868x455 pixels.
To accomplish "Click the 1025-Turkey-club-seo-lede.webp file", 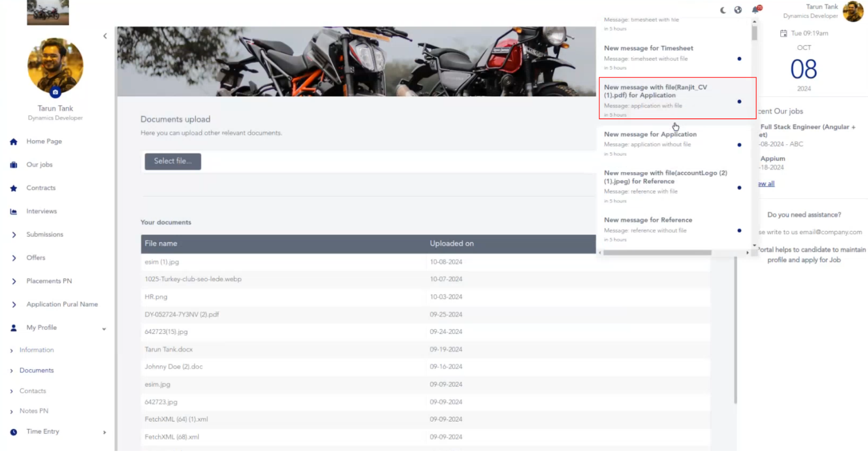I will (x=193, y=280).
